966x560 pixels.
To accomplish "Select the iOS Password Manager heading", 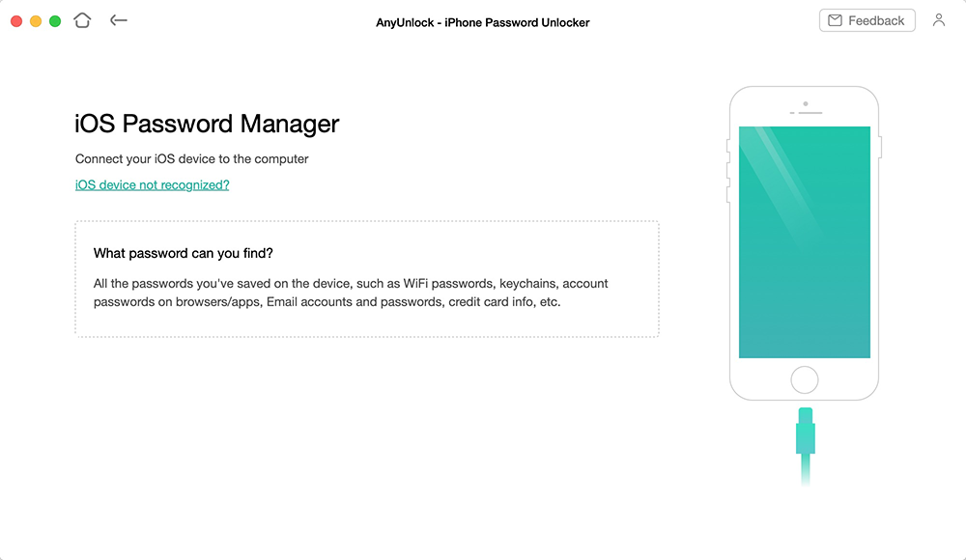I will tap(207, 124).
